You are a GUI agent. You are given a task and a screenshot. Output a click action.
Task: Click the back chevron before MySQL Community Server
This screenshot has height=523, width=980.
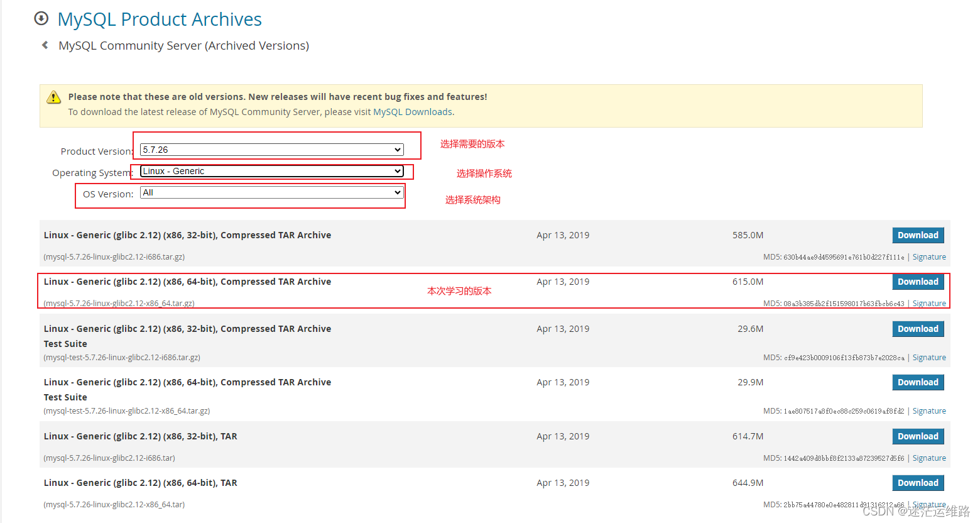point(45,45)
